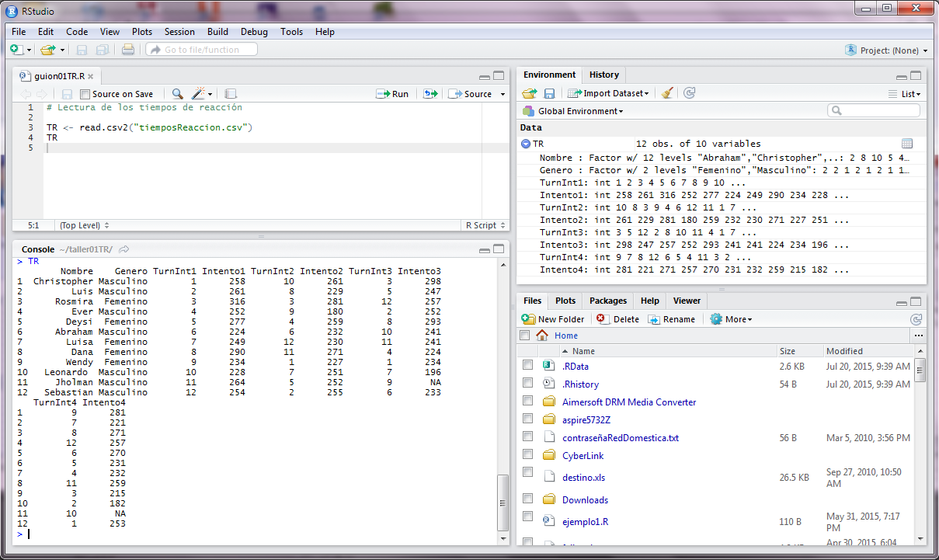Screen dimensions: 939x560
Task: Open the Session menu
Action: click(179, 32)
